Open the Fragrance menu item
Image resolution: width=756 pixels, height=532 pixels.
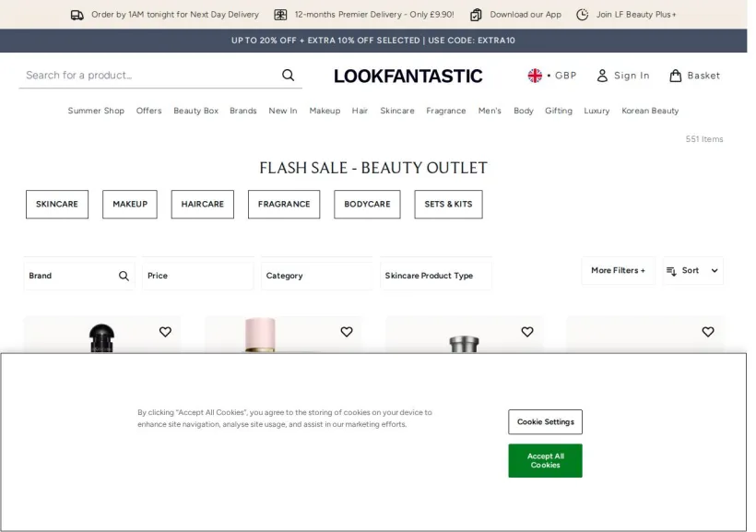point(446,111)
